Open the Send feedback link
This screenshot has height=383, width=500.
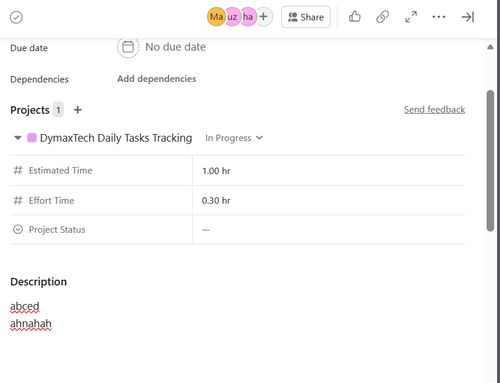point(434,109)
